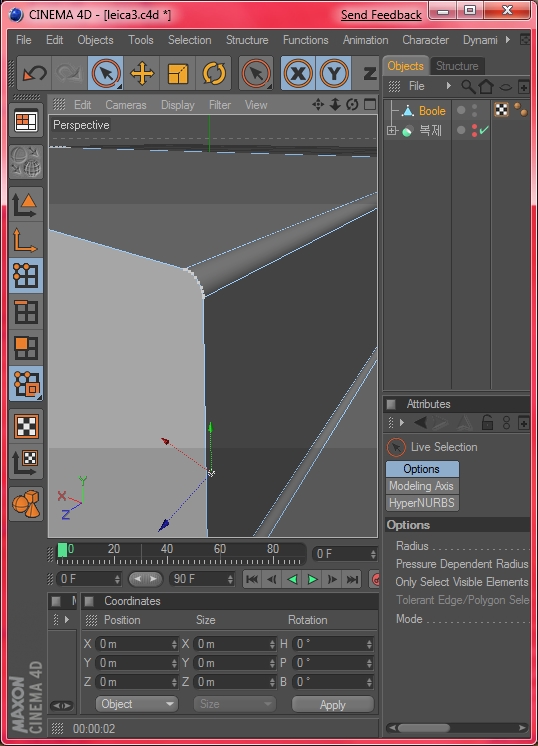Go to the end of animation
The image size is (538, 746).
352,579
